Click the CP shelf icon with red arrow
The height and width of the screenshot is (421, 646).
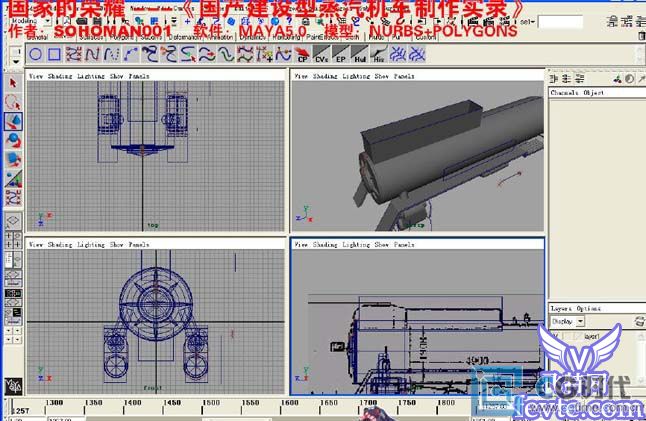[x=302, y=54]
